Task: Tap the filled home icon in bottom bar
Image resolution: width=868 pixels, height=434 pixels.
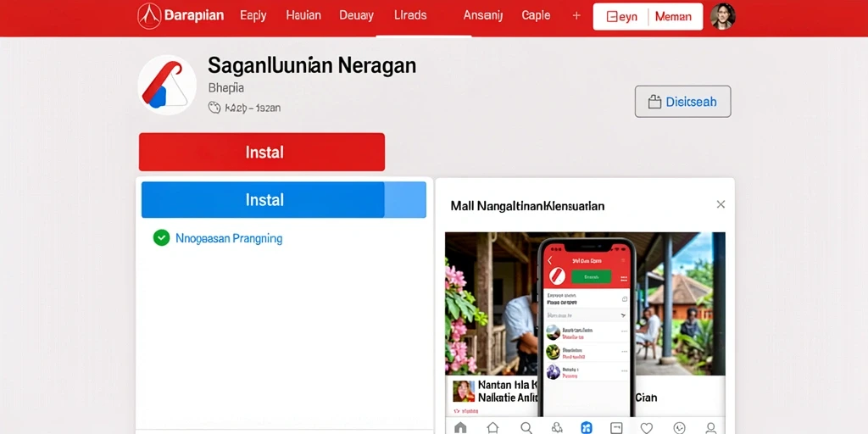Action: coord(460,427)
